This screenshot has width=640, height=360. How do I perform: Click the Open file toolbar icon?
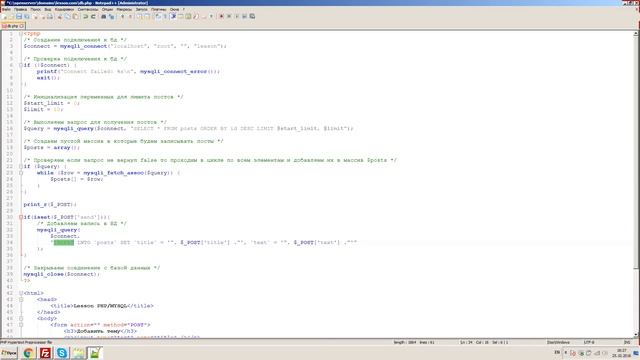pyautogui.click(x=11, y=16)
